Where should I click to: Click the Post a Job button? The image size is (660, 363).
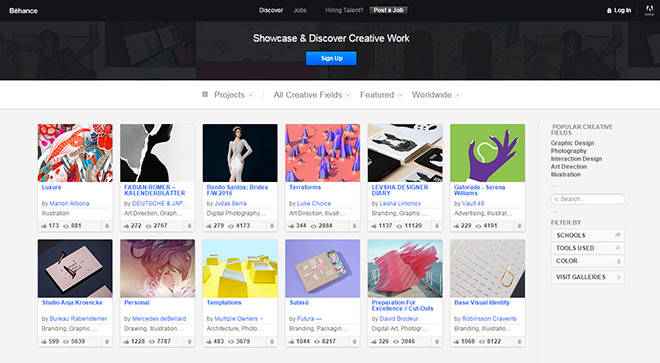tap(389, 10)
